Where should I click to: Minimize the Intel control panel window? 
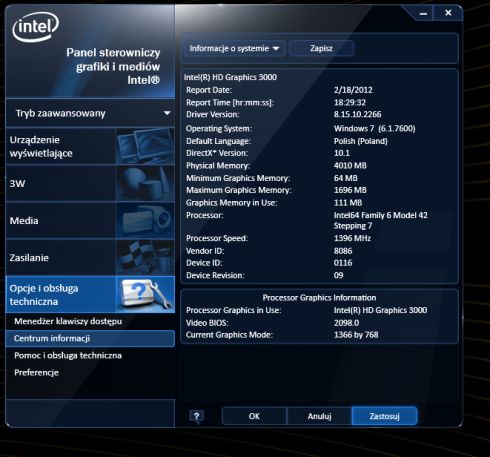423,14
